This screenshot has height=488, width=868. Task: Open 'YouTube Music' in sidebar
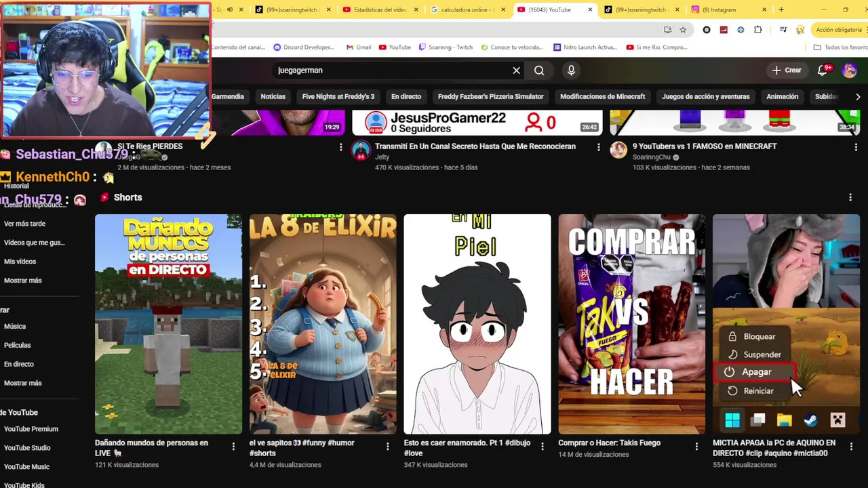click(x=26, y=467)
